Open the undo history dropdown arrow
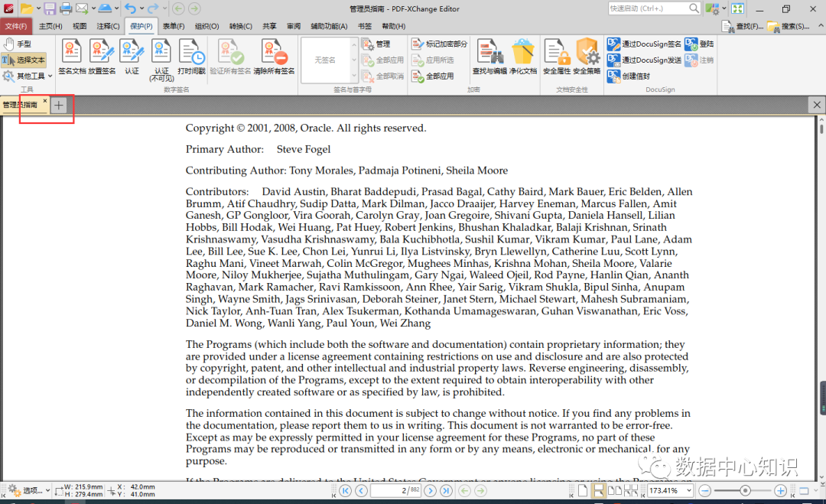This screenshot has height=504, width=826. tap(141, 8)
